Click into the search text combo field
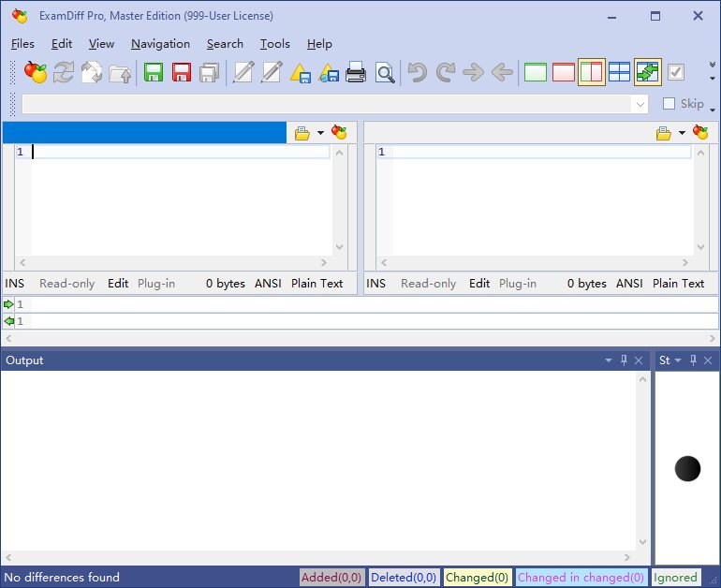The width and height of the screenshot is (721, 588). click(x=327, y=104)
